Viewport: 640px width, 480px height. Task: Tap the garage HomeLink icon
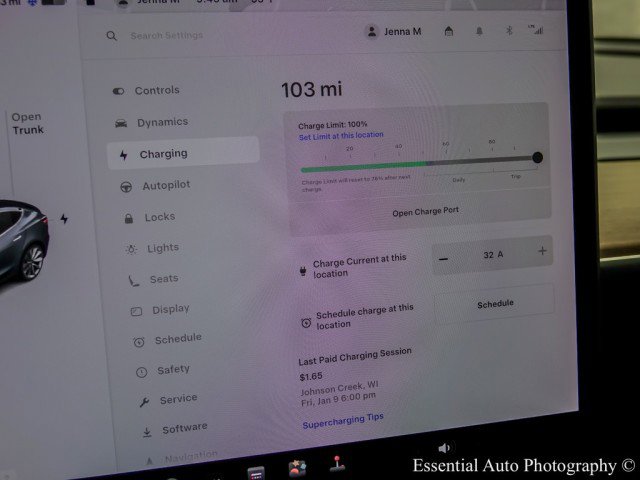point(449,31)
